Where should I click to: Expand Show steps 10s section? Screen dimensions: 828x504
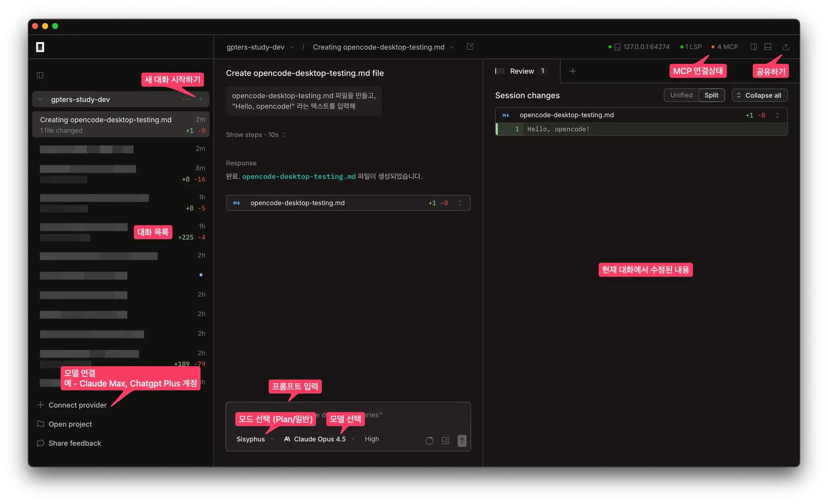point(256,135)
